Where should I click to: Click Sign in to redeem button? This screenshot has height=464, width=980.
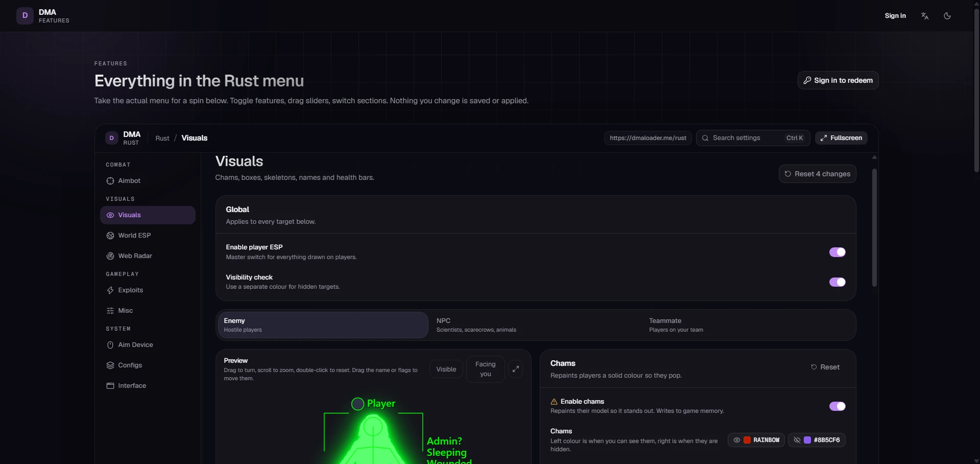838,80
